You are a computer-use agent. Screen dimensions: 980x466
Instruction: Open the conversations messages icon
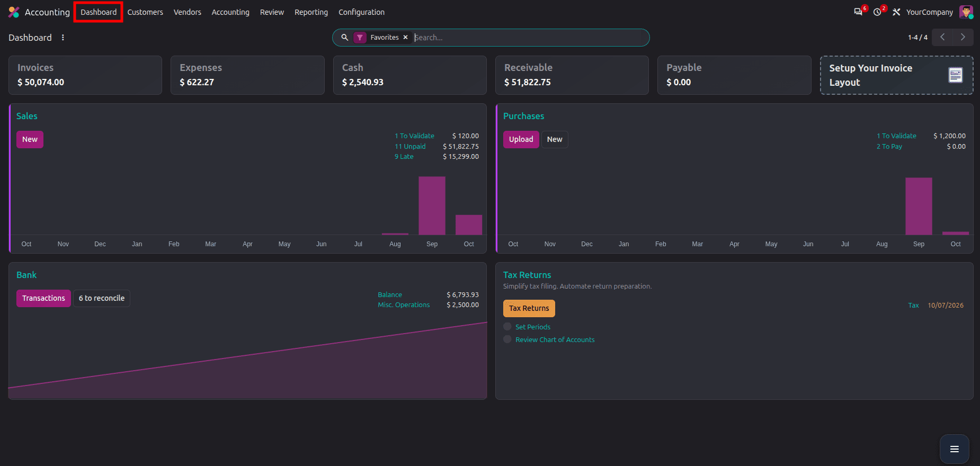point(858,12)
